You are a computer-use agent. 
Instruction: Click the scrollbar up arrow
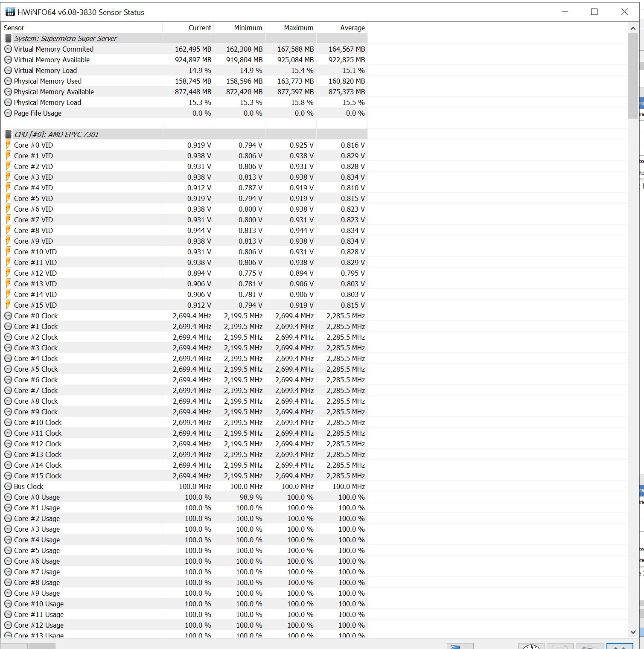point(633,28)
